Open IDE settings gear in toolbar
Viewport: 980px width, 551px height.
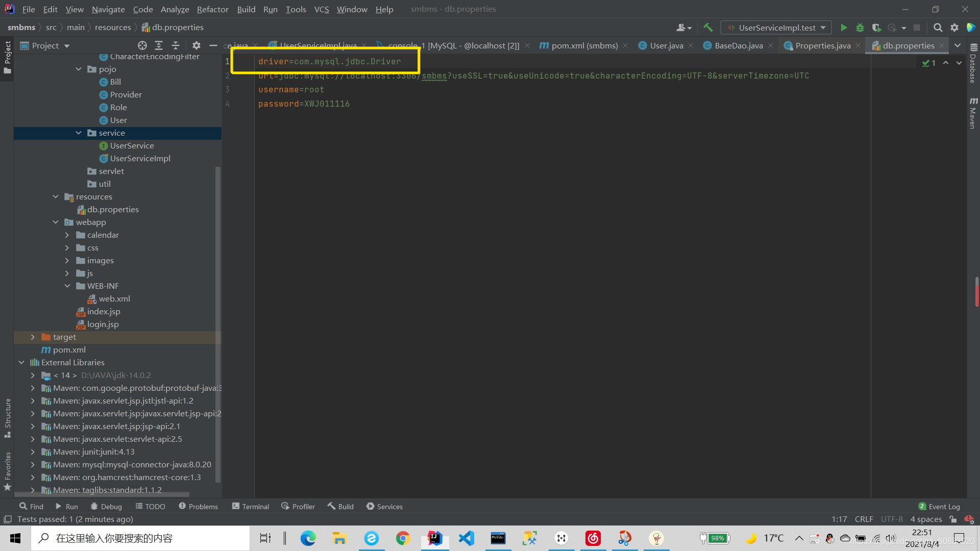[x=954, y=28]
